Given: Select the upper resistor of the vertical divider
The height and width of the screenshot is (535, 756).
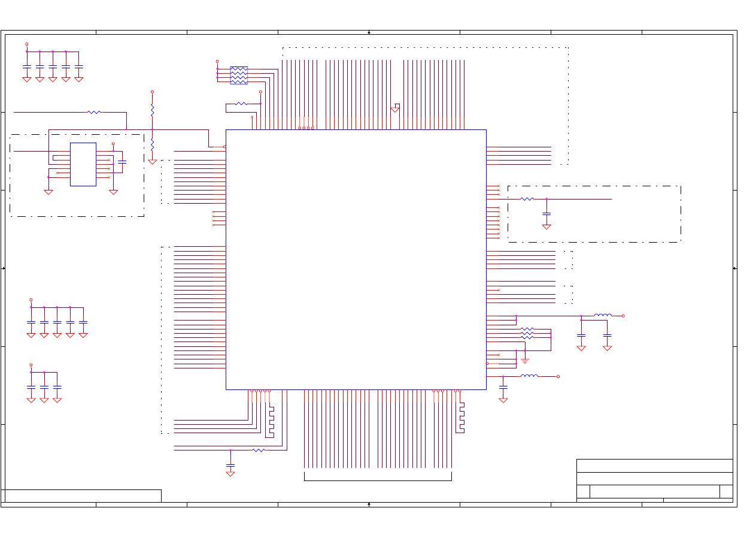Looking at the screenshot, I should (152, 111).
